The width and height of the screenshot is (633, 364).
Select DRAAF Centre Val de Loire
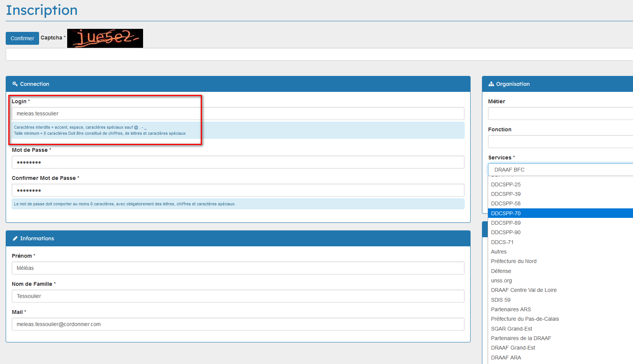tap(524, 290)
